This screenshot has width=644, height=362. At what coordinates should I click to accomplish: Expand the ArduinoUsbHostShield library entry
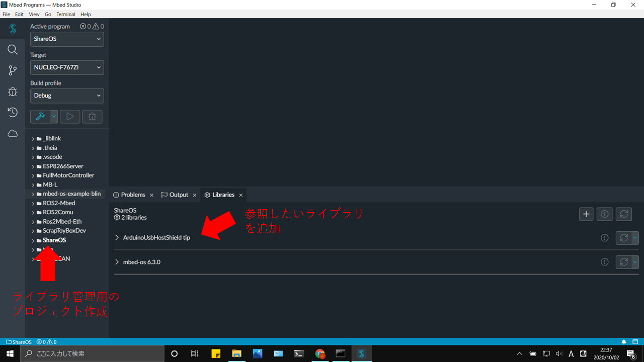click(117, 237)
